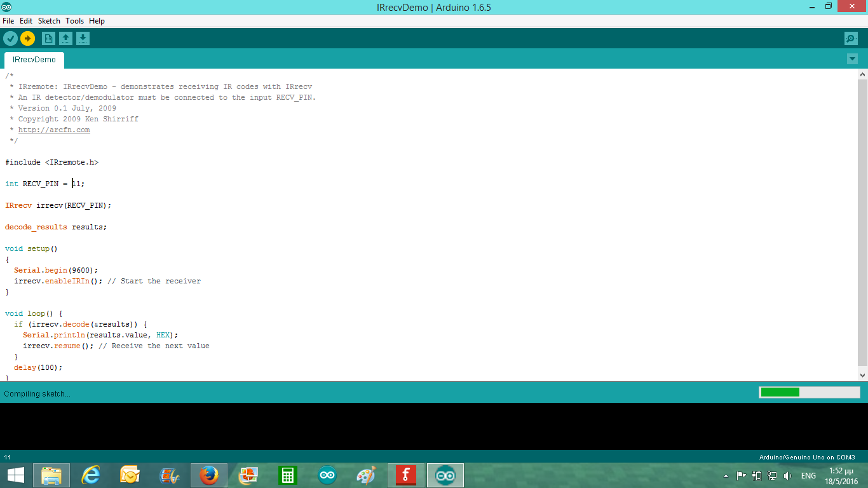Open the green Calculator taskbar icon
The image size is (868, 488).
click(288, 475)
